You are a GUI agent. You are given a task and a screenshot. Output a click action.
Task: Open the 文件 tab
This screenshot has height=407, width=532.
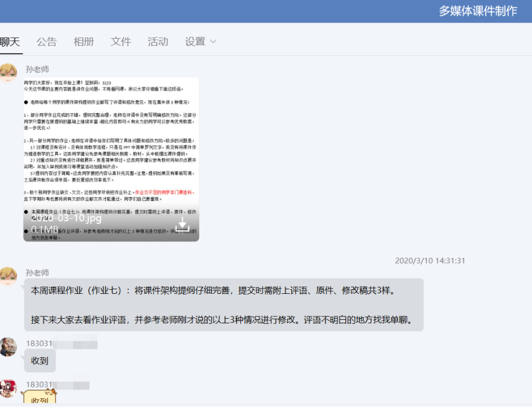[121, 42]
